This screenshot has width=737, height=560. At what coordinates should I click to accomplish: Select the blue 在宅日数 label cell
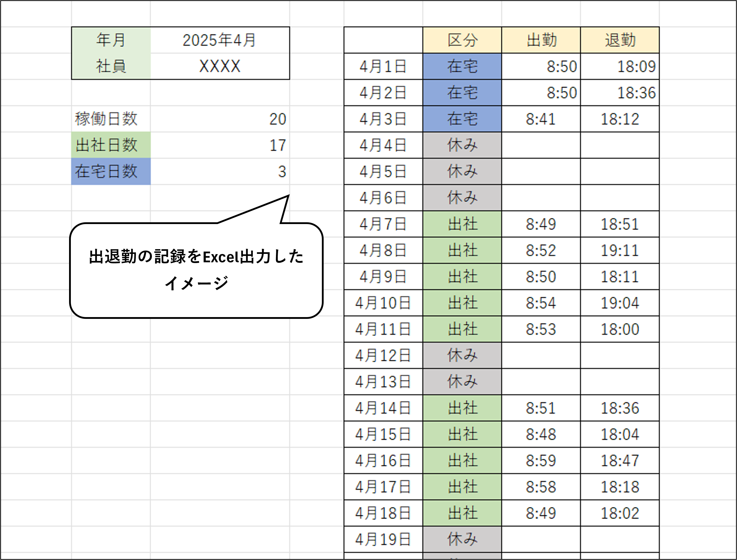(111, 171)
